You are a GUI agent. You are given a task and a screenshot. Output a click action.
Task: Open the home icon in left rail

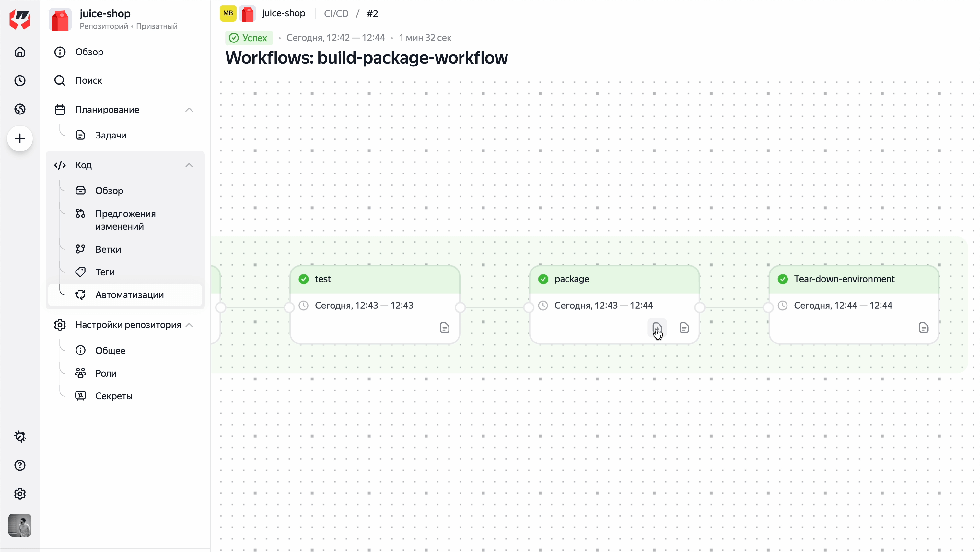[20, 52]
